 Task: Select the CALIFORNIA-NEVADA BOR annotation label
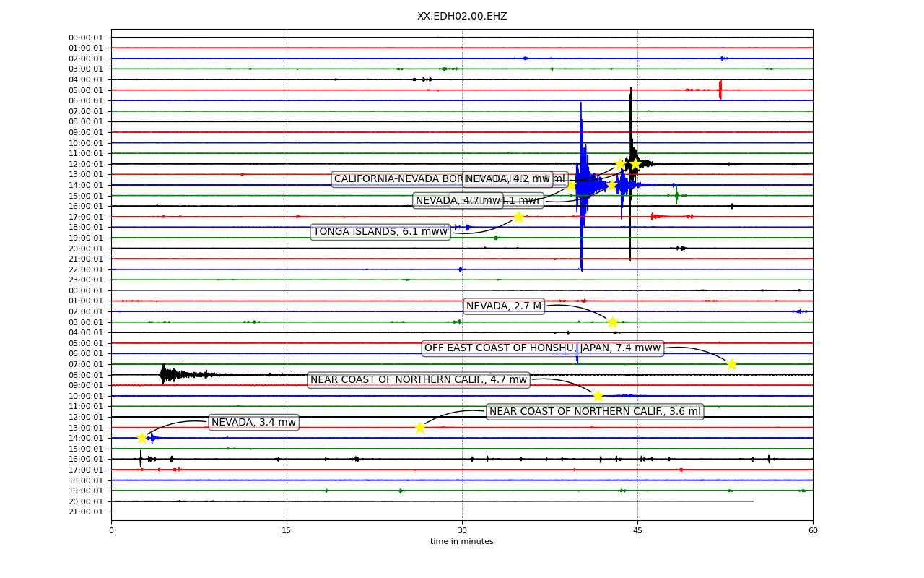[x=397, y=179]
